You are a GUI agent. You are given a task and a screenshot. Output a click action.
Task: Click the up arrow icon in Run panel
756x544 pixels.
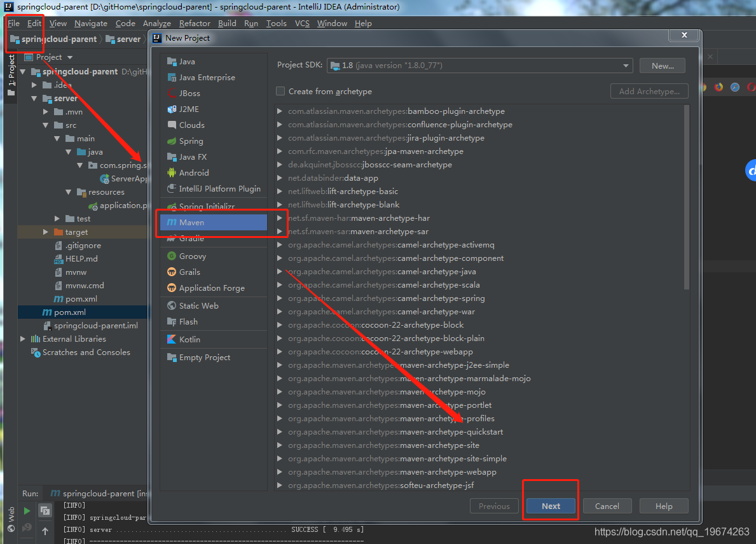tap(45, 531)
